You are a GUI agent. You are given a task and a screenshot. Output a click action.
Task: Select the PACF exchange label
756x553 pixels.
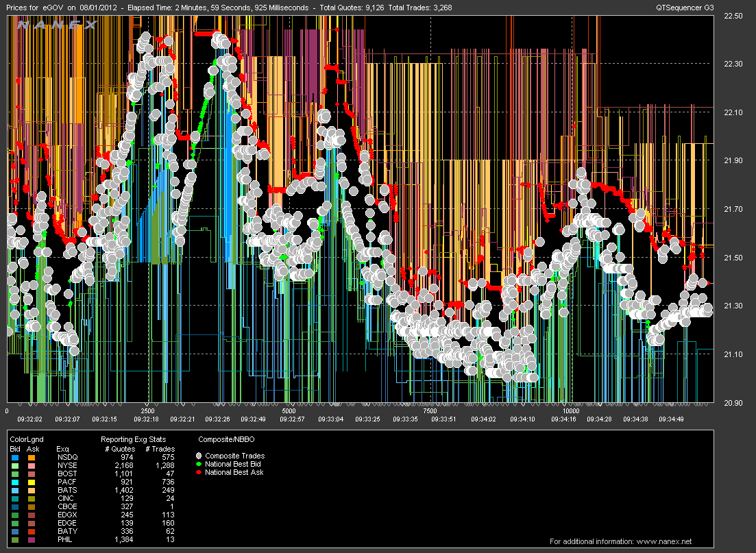66,482
